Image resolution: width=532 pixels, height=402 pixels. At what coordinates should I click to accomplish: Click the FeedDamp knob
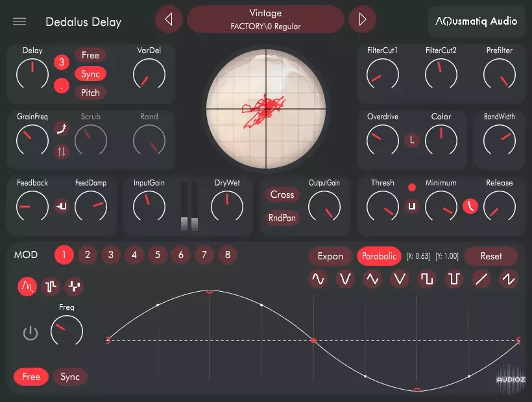(91, 206)
